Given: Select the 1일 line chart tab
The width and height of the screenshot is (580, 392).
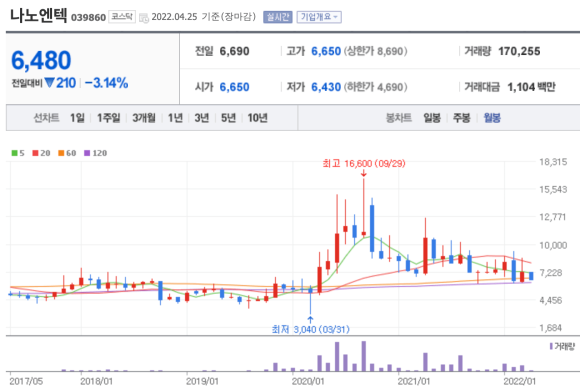Looking at the screenshot, I should (x=77, y=118).
